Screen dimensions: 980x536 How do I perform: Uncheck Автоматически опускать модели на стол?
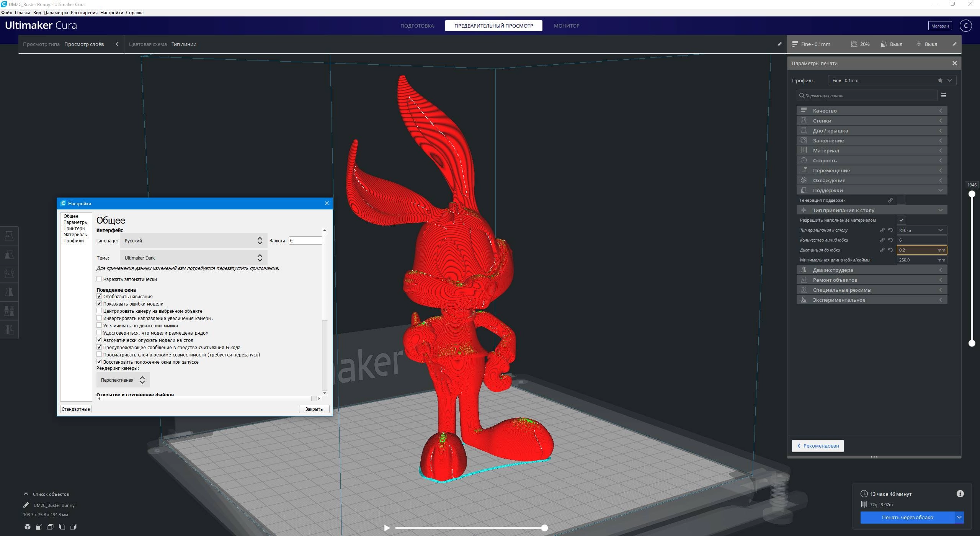99,340
